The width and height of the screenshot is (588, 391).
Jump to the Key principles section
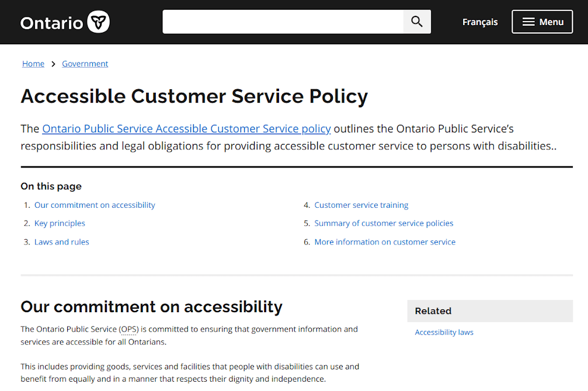(60, 223)
